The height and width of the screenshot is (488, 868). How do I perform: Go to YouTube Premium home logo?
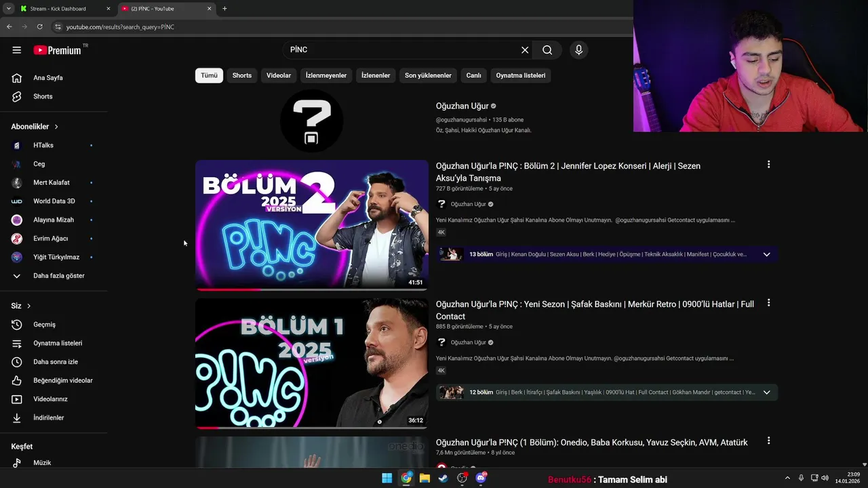(x=57, y=50)
